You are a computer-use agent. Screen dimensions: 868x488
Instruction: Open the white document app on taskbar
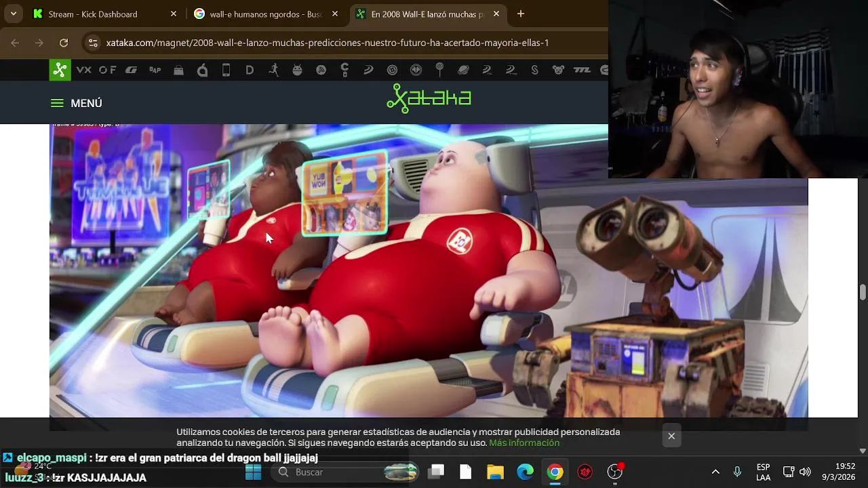466,472
